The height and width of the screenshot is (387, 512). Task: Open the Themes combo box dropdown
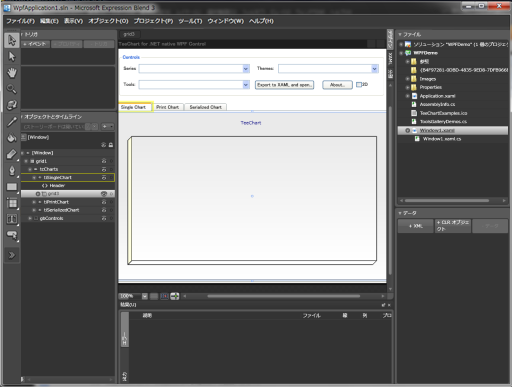(374, 69)
